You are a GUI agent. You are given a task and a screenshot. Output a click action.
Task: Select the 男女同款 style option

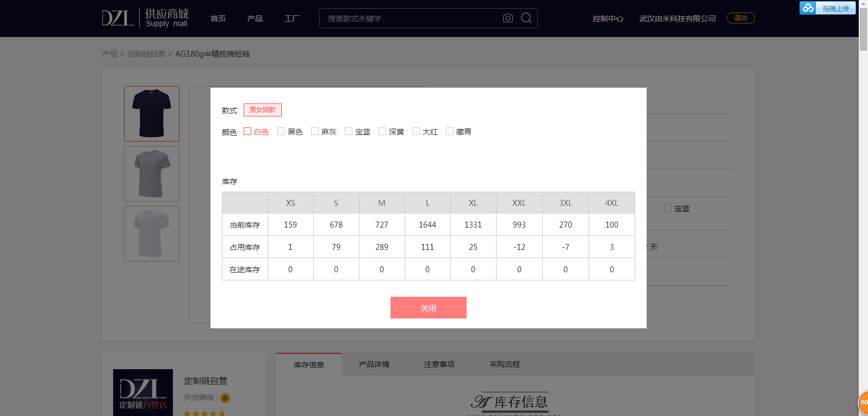pyautogui.click(x=263, y=110)
